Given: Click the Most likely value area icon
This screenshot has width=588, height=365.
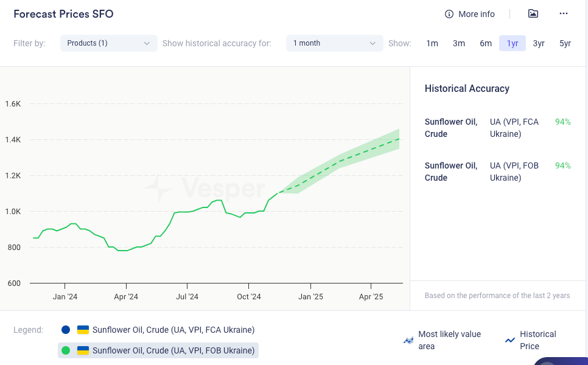Looking at the screenshot, I should pos(408,340).
